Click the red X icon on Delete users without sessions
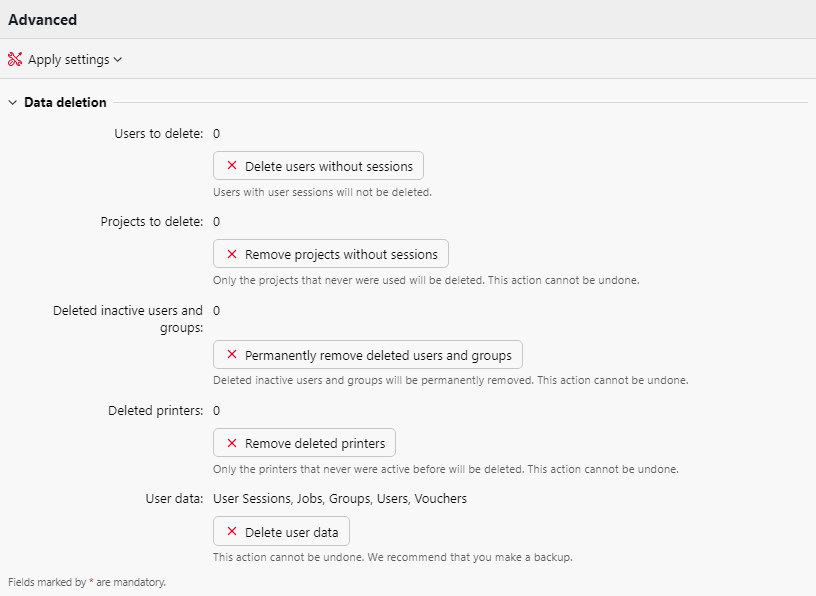The height and width of the screenshot is (596, 816). coord(231,165)
